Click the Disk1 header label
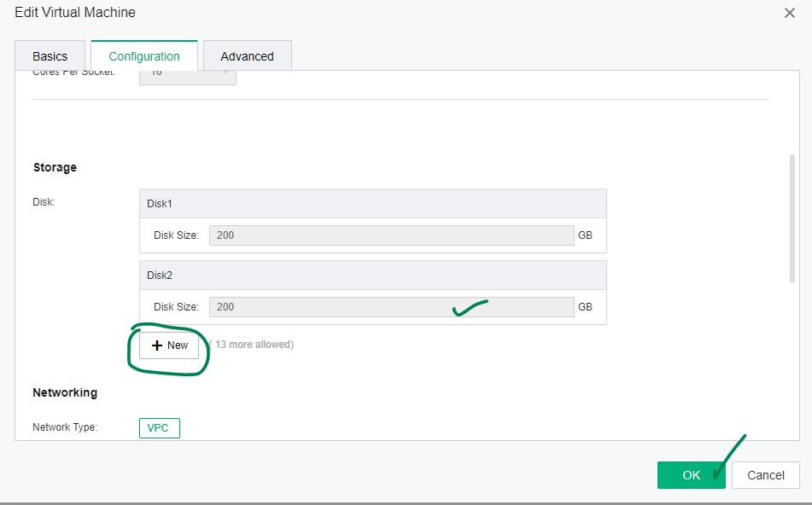 coord(160,204)
